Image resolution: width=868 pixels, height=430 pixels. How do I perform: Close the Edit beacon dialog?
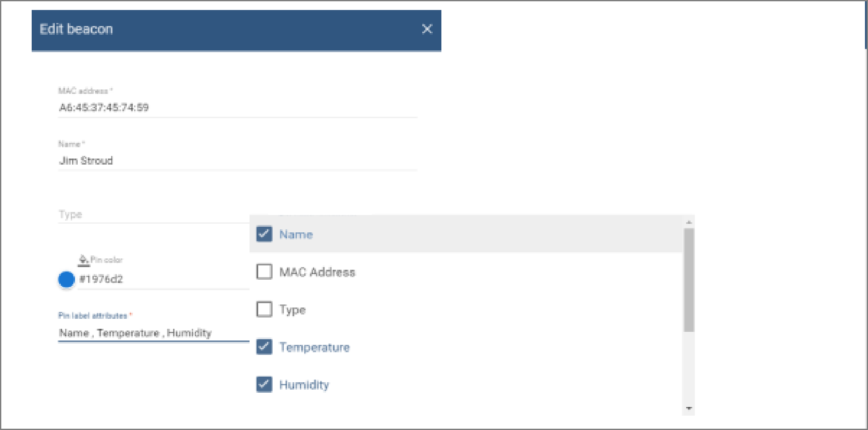point(427,29)
